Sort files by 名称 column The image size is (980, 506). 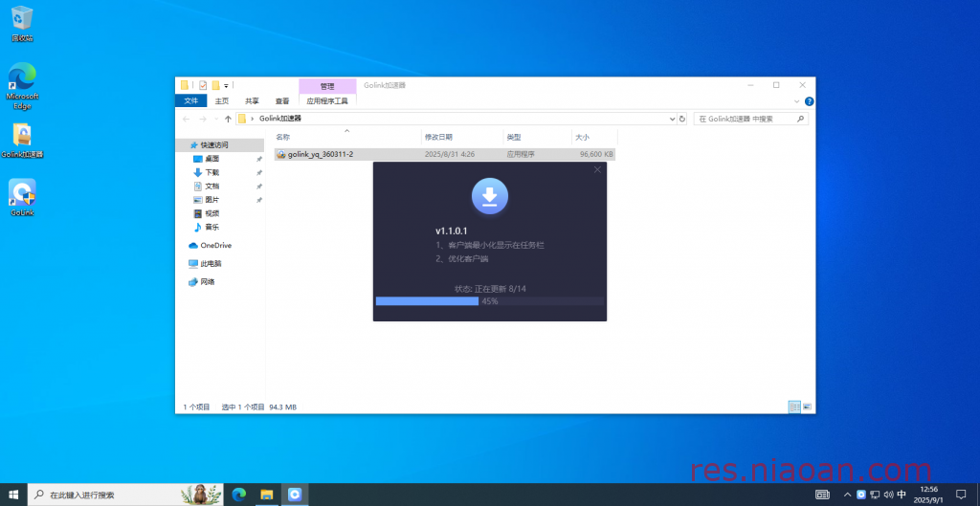[x=346, y=138]
